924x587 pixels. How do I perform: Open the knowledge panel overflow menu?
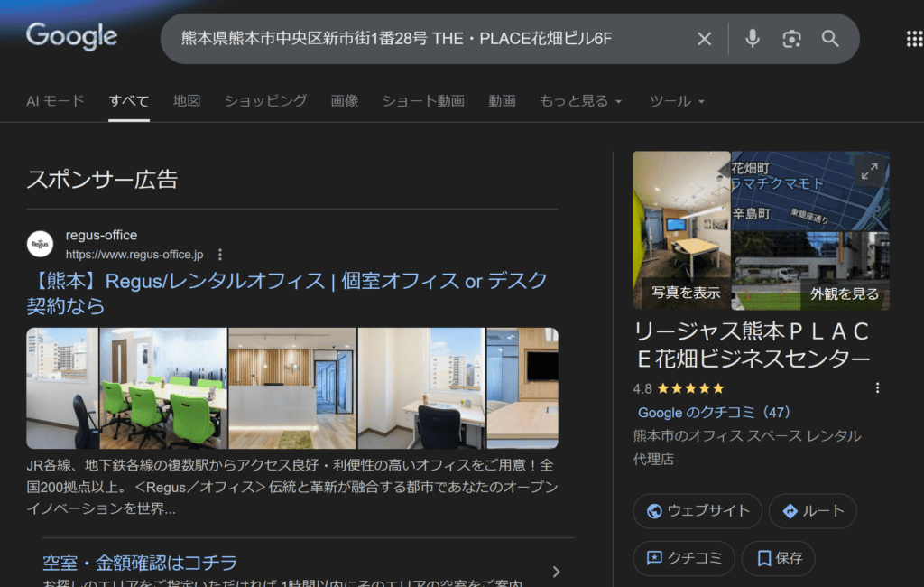coord(877,387)
